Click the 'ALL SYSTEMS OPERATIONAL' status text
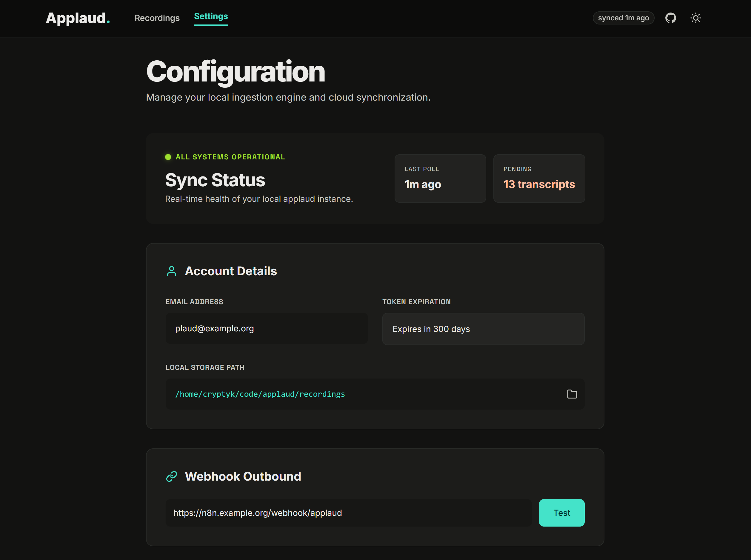Screen dimensions: 751x560 [x=230, y=157]
